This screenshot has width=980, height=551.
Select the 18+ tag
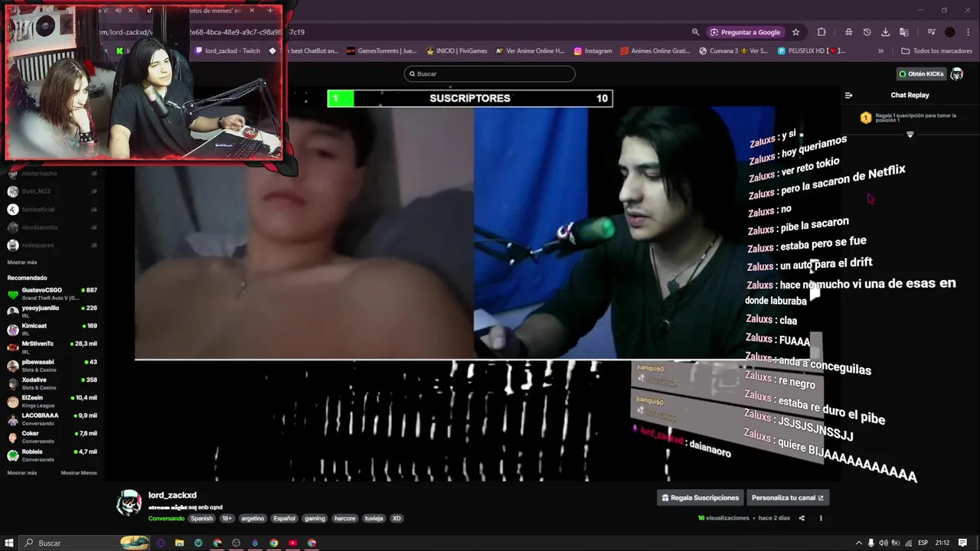click(227, 518)
